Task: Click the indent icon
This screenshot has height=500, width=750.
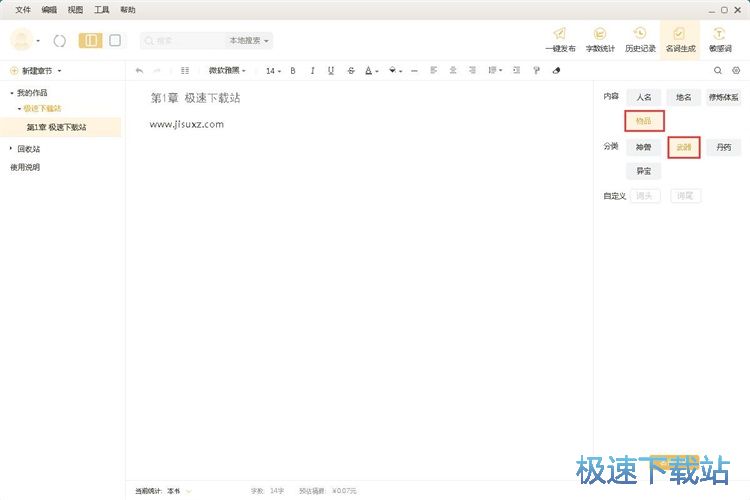Action: [x=516, y=70]
